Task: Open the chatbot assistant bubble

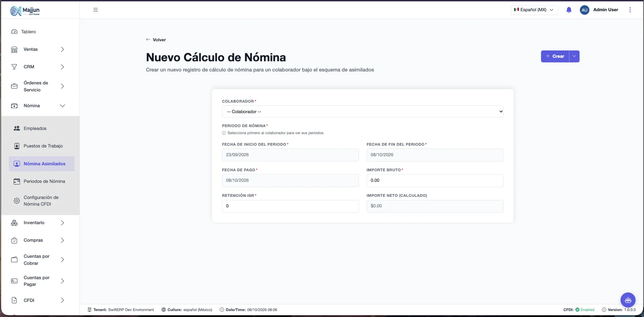Action: pyautogui.click(x=628, y=300)
